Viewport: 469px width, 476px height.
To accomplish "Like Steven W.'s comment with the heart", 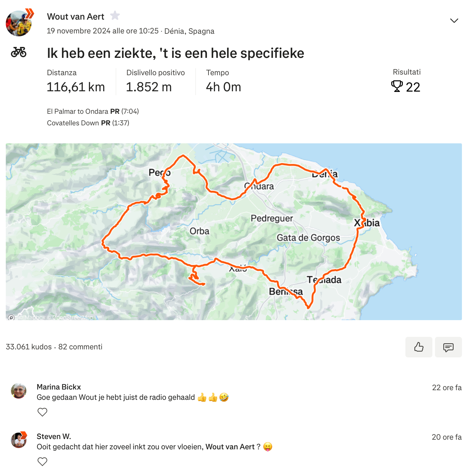I will click(42, 462).
